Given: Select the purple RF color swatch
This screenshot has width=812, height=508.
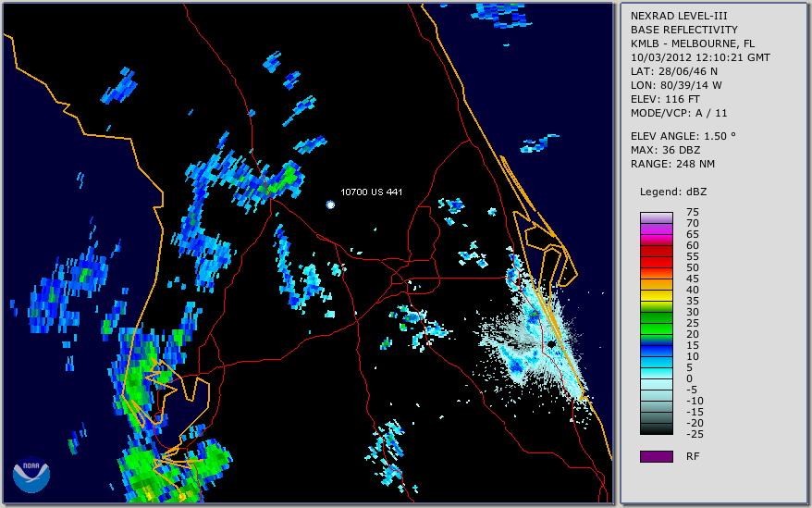Looking at the screenshot, I should pyautogui.click(x=656, y=456).
